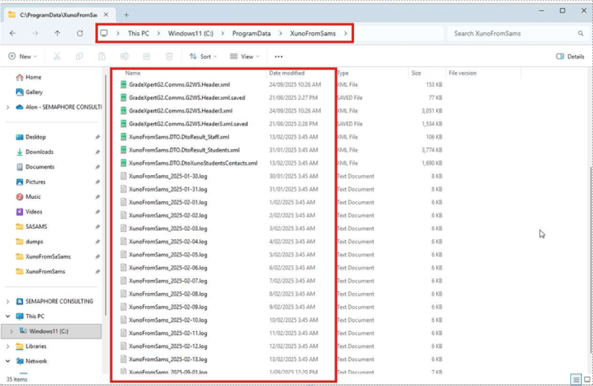Select XunoFromSams.DTO.DtoResult_Staff.xml file
The height and width of the screenshot is (386, 593).
pyautogui.click(x=179, y=137)
